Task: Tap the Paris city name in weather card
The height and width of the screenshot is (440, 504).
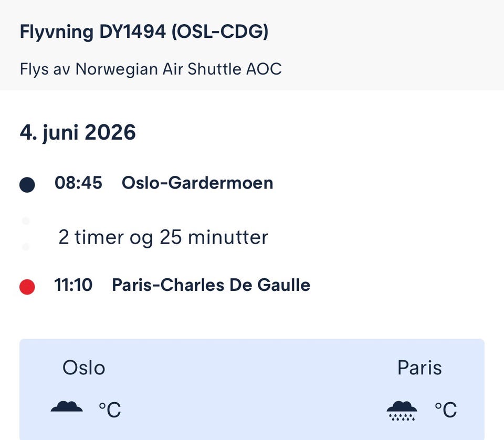Action: (419, 368)
